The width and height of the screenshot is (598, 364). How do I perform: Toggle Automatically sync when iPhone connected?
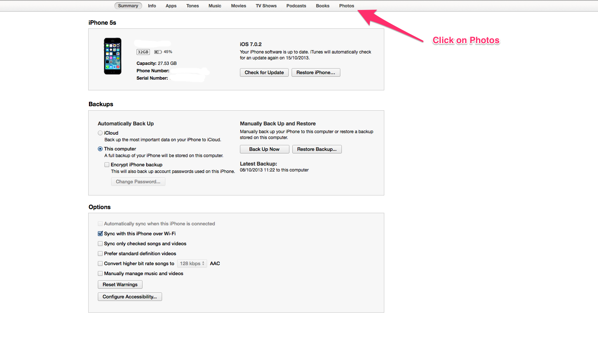[100, 224]
